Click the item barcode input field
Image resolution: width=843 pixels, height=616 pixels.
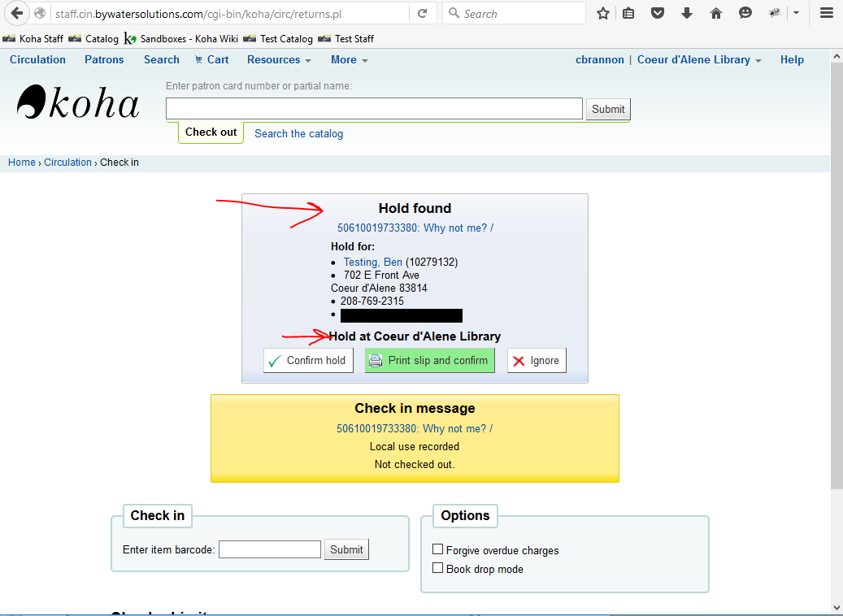pyautogui.click(x=270, y=549)
